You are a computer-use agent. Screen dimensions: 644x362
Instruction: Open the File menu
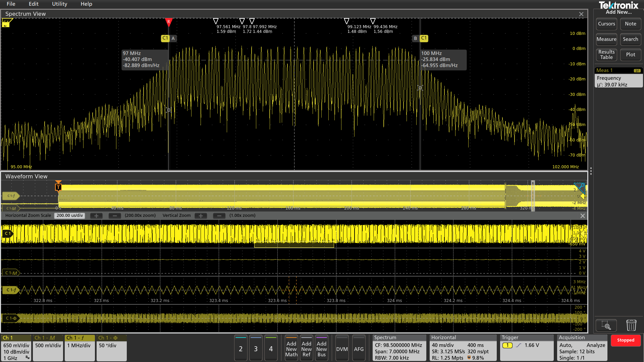click(11, 4)
